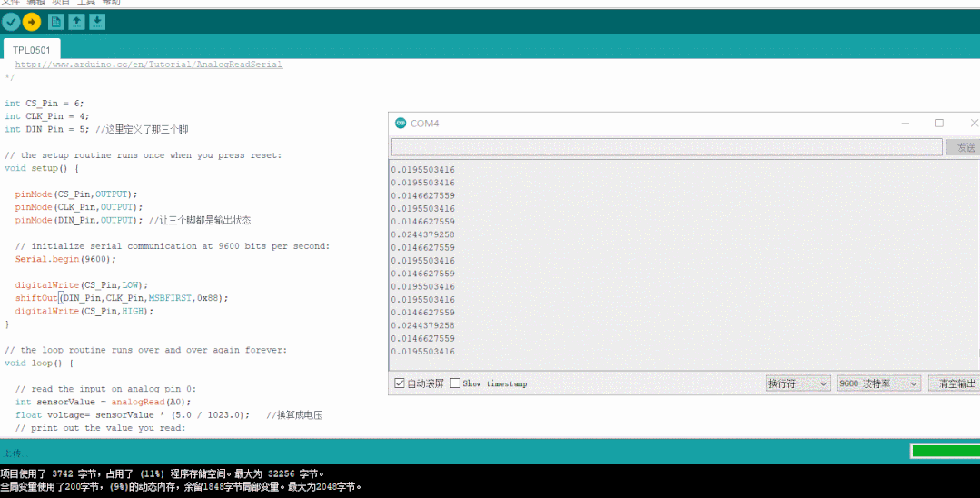Click the green upload progress bar
Screen dimensions: 980x498
coord(945,451)
